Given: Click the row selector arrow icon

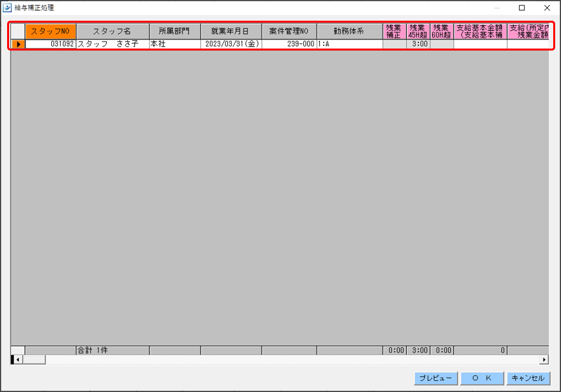Looking at the screenshot, I should pos(18,44).
